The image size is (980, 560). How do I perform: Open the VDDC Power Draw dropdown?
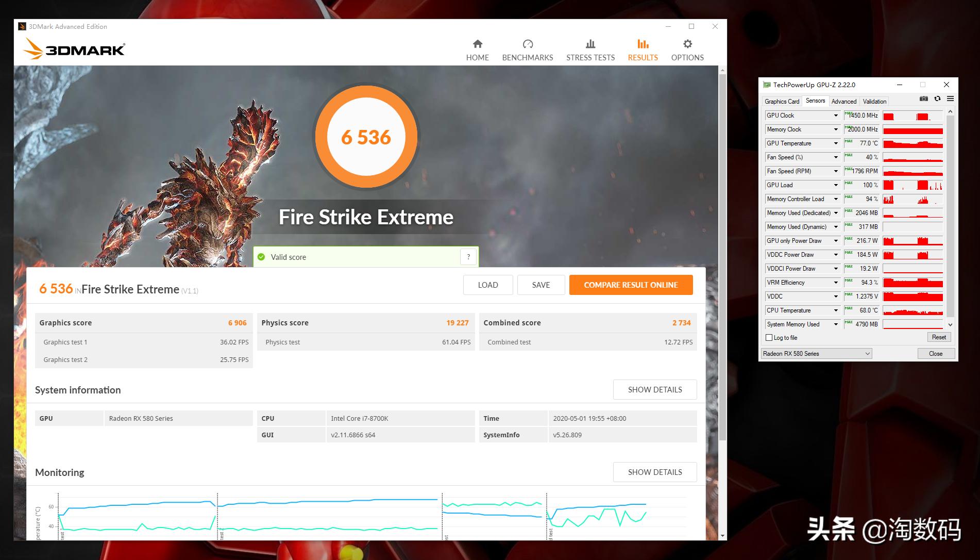point(836,255)
